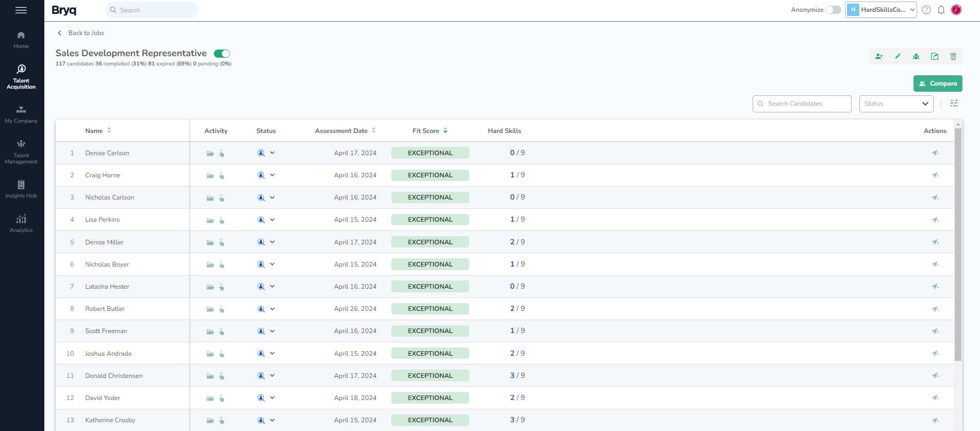The image size is (980, 431).
Task: Open Insights Hub in sidebar
Action: (21, 189)
